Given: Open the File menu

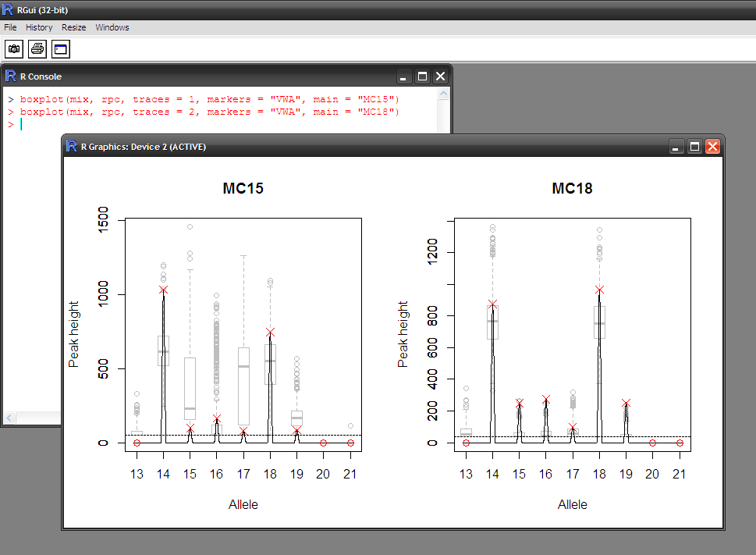Looking at the screenshot, I should (10, 27).
